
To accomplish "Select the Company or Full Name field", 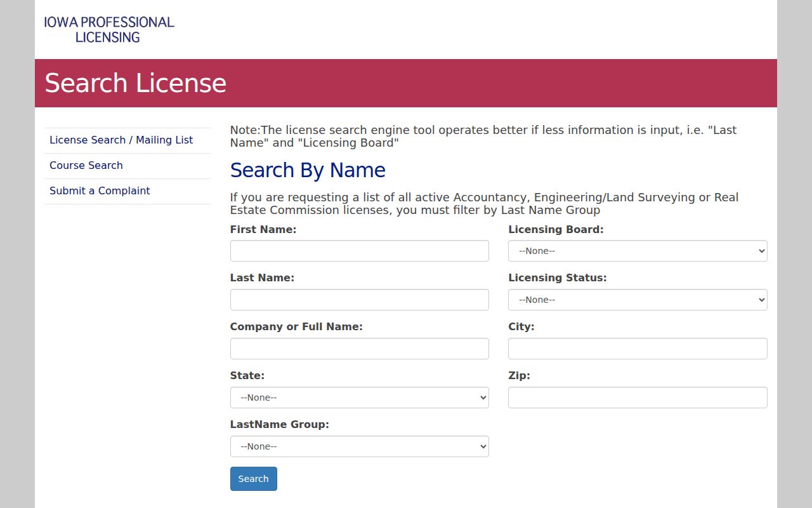I will click(360, 349).
